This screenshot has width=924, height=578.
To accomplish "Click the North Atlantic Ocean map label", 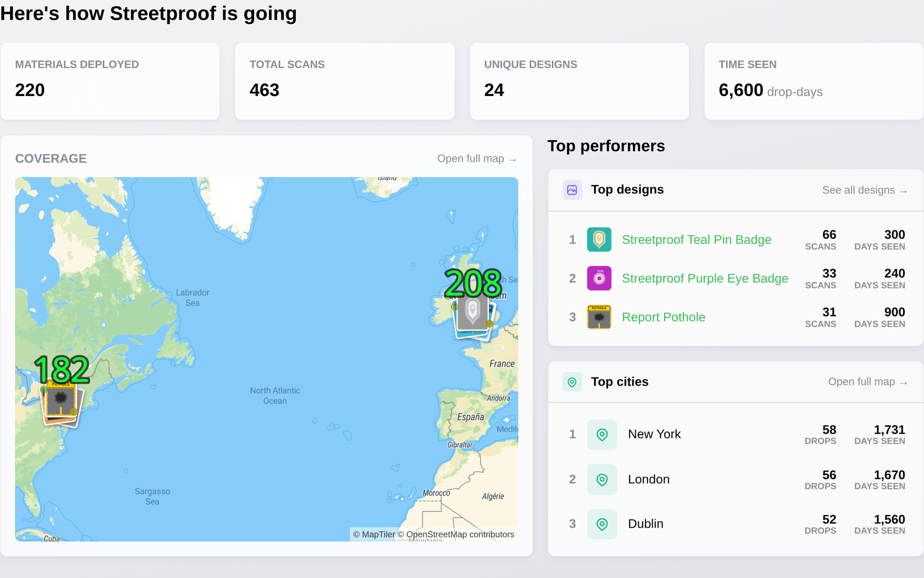I will pyautogui.click(x=275, y=396).
